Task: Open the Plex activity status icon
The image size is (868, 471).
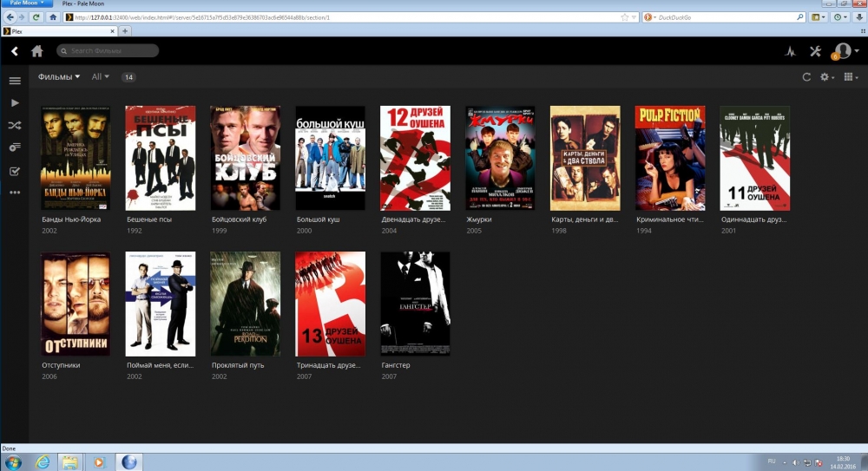Action: tap(790, 51)
